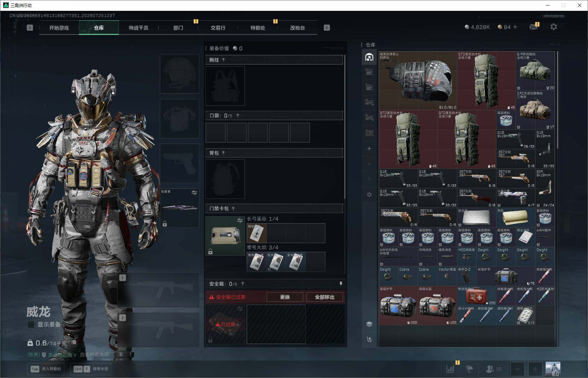The height and width of the screenshot is (378, 588).
Task: Open the mail inbox icon
Action: (x=533, y=27)
